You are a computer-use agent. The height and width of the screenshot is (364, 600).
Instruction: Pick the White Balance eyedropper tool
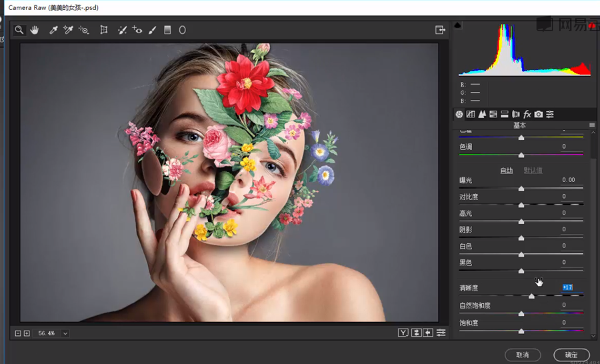[53, 30]
